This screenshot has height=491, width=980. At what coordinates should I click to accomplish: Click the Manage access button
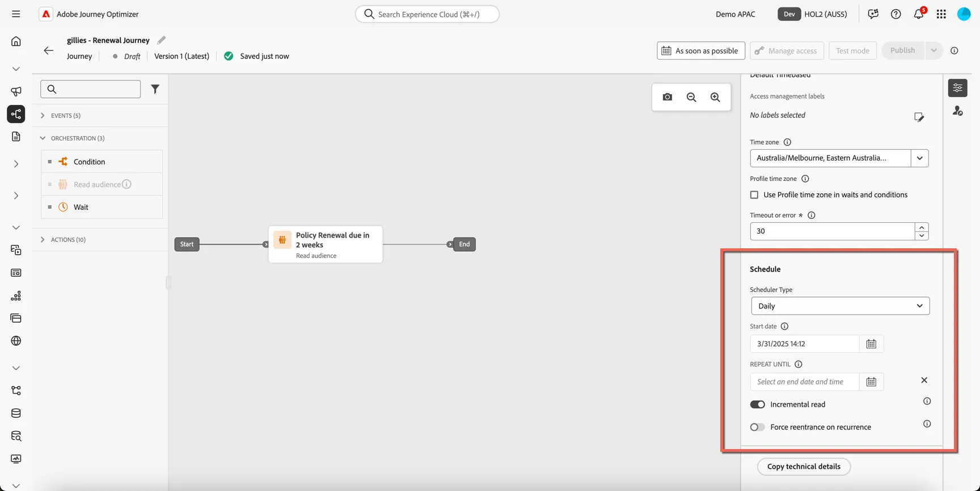point(787,50)
